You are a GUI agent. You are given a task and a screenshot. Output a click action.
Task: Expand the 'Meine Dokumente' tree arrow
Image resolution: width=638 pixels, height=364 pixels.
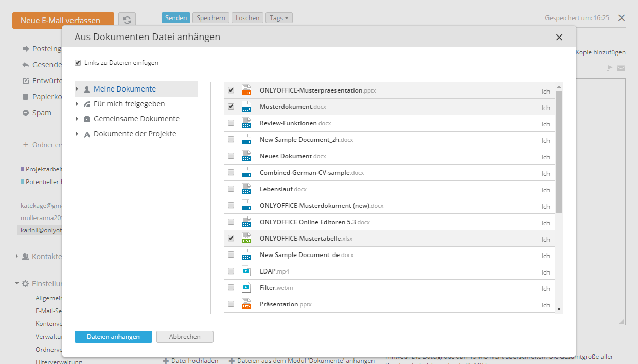pos(77,89)
